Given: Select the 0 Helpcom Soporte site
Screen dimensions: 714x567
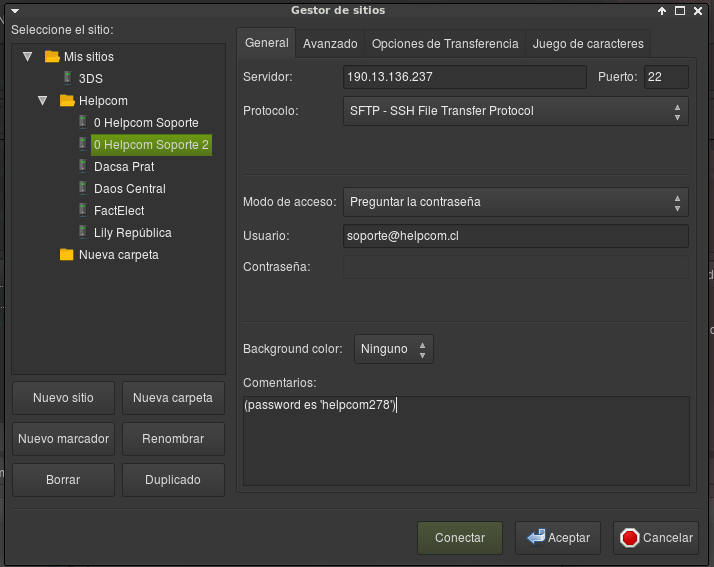Looking at the screenshot, I should coord(146,123).
